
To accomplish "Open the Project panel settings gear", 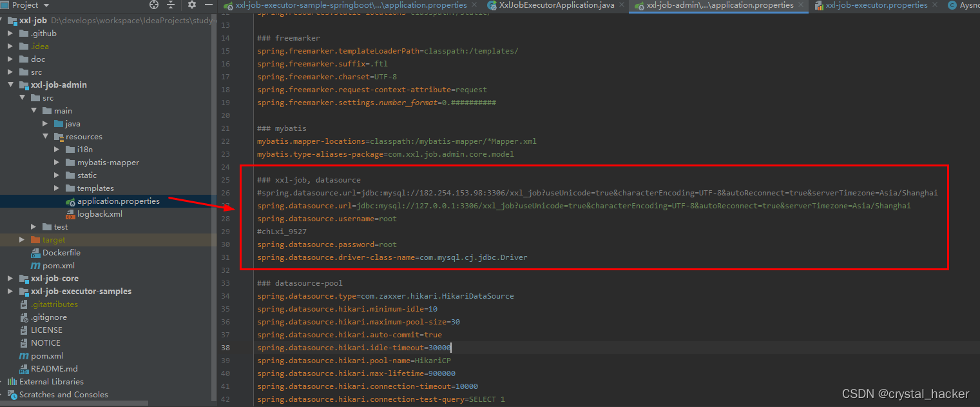I will click(x=191, y=5).
